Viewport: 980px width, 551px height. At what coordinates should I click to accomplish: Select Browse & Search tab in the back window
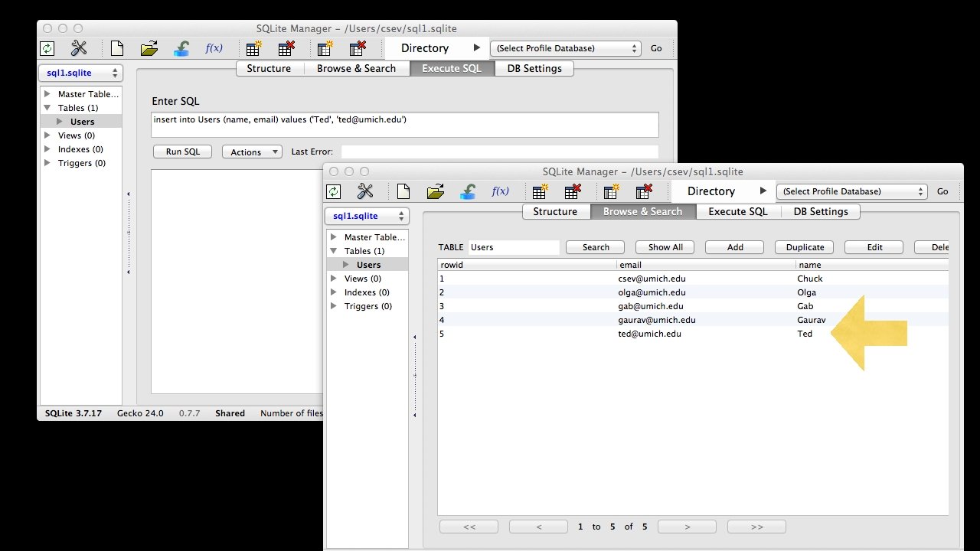click(357, 68)
